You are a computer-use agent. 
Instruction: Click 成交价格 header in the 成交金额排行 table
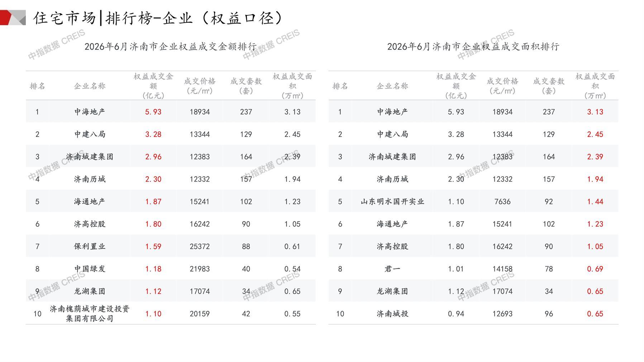point(200,86)
